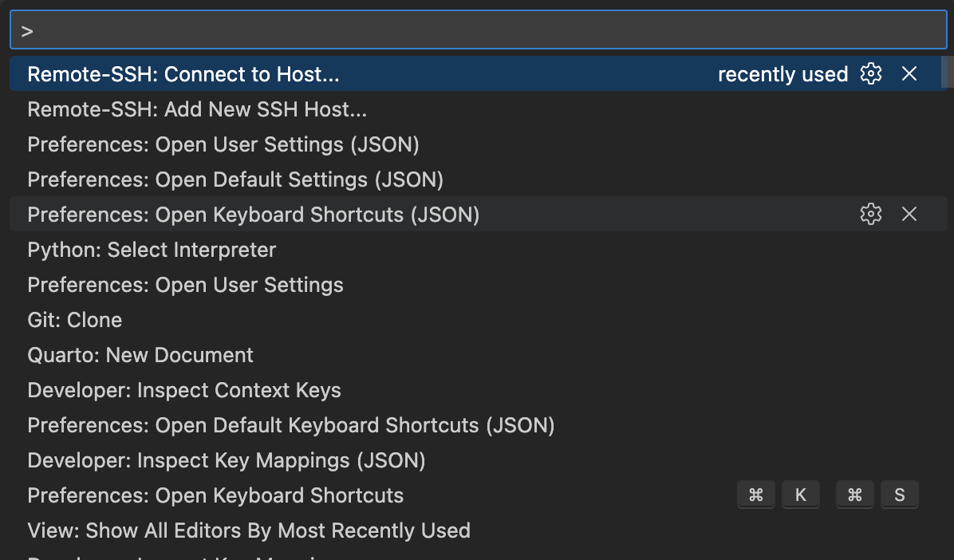Show All Editors By Most Recently Used
Screen dimensions: 954x560
pos(249,530)
